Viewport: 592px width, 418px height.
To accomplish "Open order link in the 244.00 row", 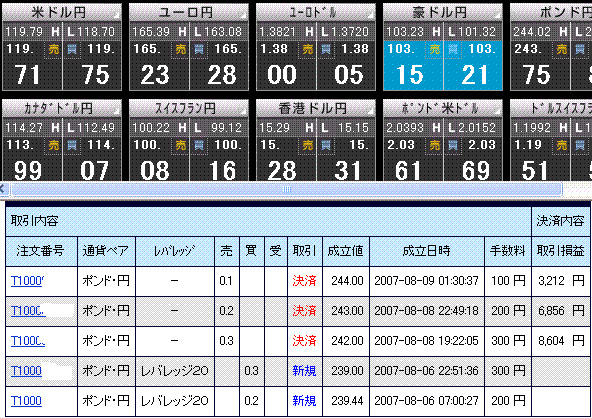I will point(28,281).
